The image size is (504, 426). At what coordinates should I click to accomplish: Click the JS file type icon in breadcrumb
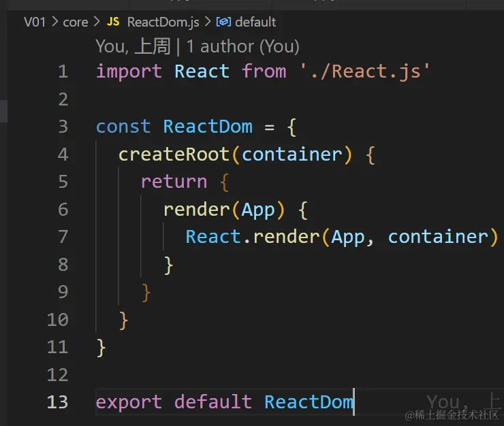tap(113, 22)
